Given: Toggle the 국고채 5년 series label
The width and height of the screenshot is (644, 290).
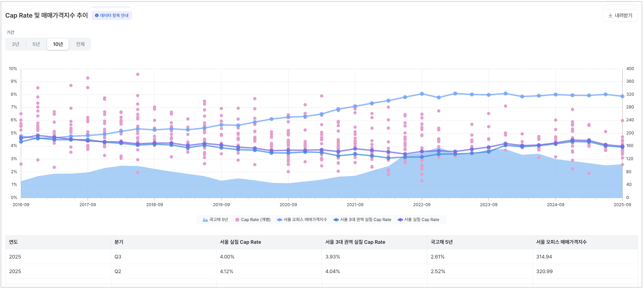Looking at the screenshot, I should click(x=219, y=220).
